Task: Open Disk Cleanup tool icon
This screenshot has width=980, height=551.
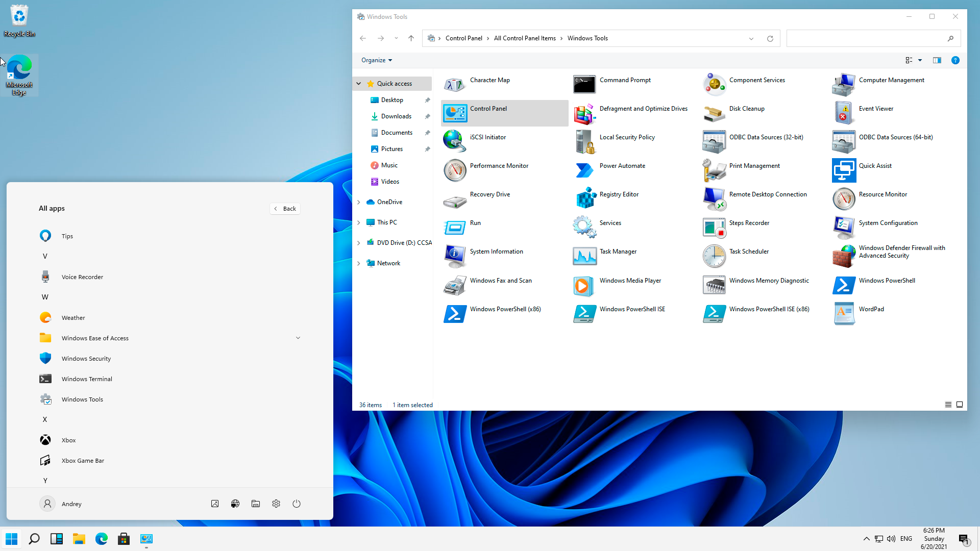Action: 714,113
